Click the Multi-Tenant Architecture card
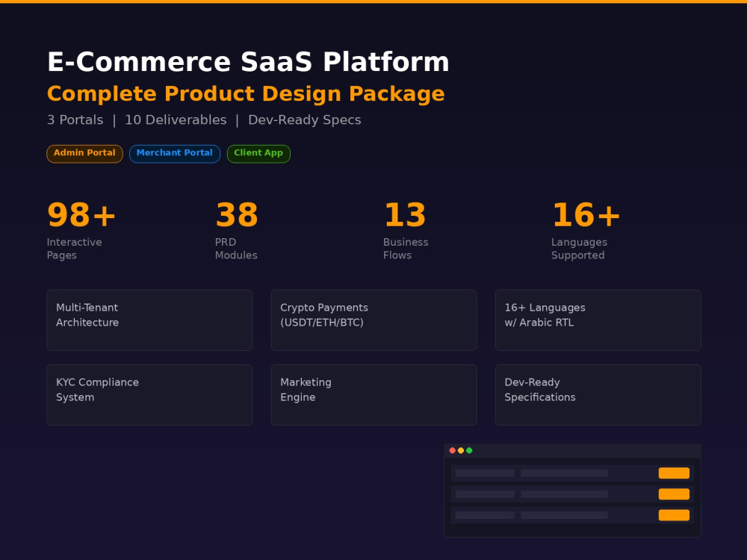Image resolution: width=747 pixels, height=560 pixels. click(149, 320)
